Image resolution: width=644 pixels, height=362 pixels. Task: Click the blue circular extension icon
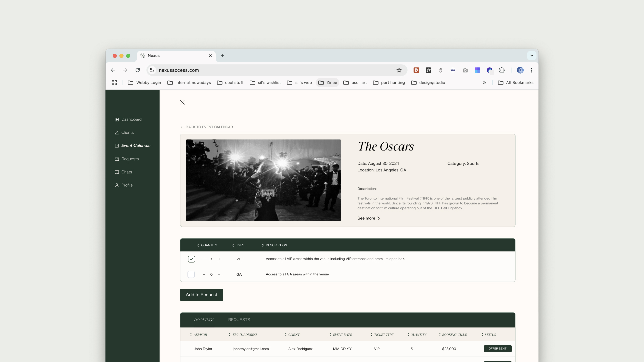click(x=490, y=70)
